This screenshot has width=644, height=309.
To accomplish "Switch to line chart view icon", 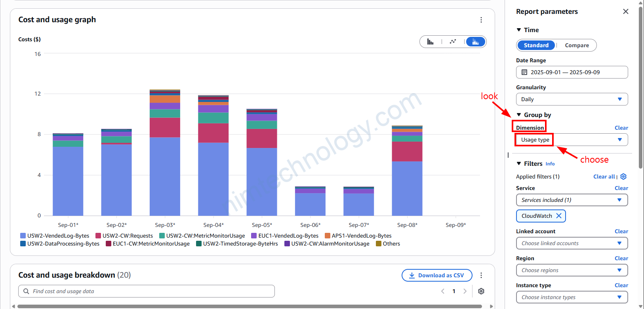I will pos(453,42).
